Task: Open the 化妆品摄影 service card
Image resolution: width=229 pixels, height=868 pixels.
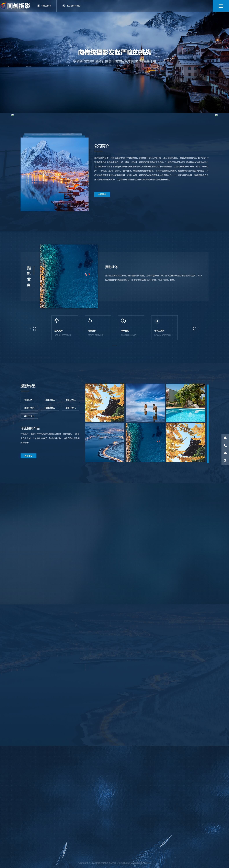Action: coord(165,328)
